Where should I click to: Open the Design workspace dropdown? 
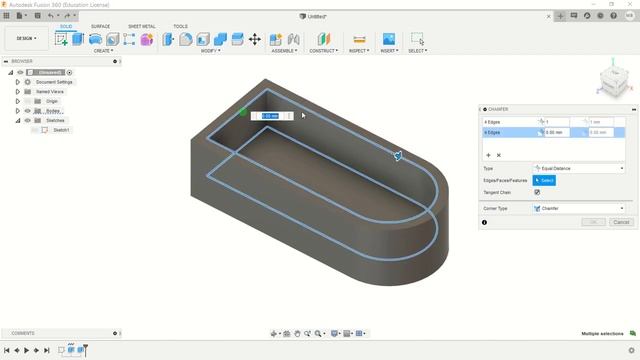tap(27, 38)
